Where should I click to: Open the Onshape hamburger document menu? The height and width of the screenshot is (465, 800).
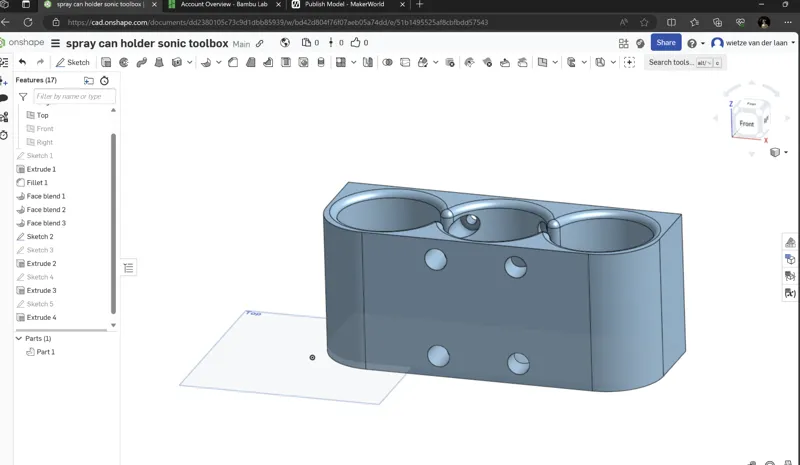coord(55,43)
